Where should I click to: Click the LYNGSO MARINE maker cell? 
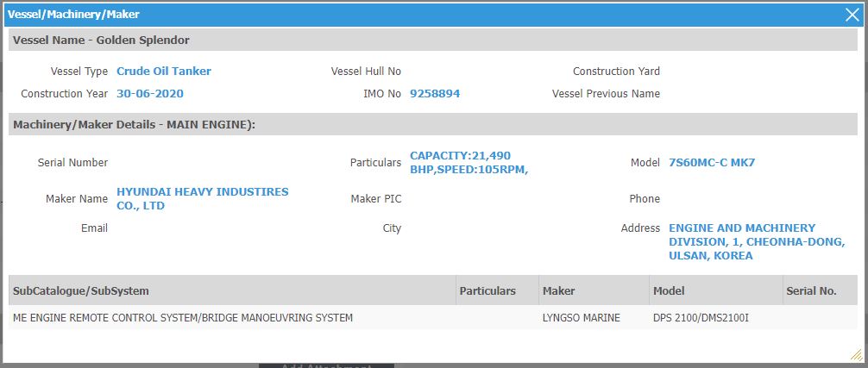(x=582, y=318)
